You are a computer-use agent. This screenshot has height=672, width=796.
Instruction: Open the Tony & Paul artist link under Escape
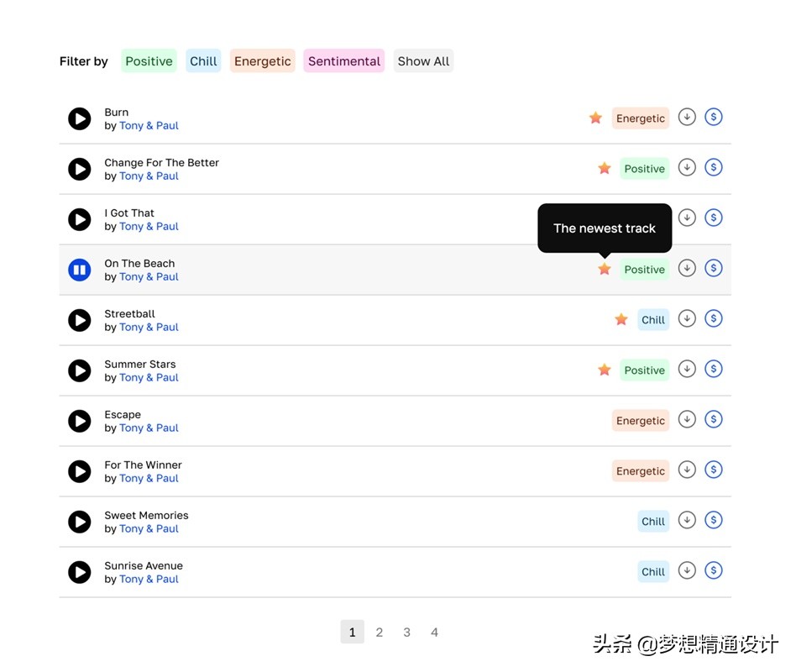[x=149, y=428]
